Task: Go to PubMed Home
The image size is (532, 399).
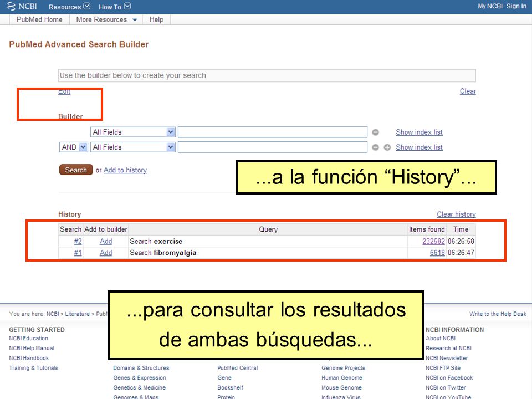Action: (x=39, y=20)
